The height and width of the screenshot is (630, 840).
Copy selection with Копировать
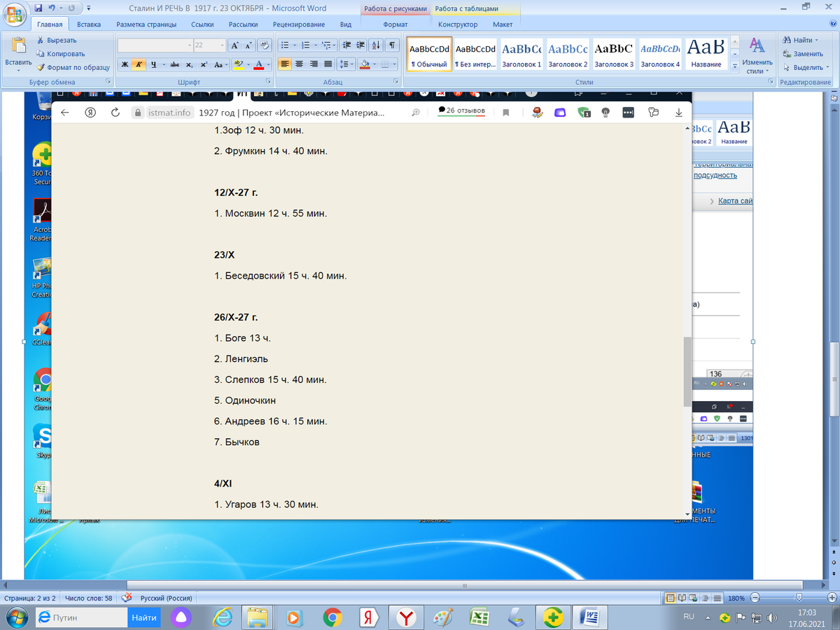60,53
